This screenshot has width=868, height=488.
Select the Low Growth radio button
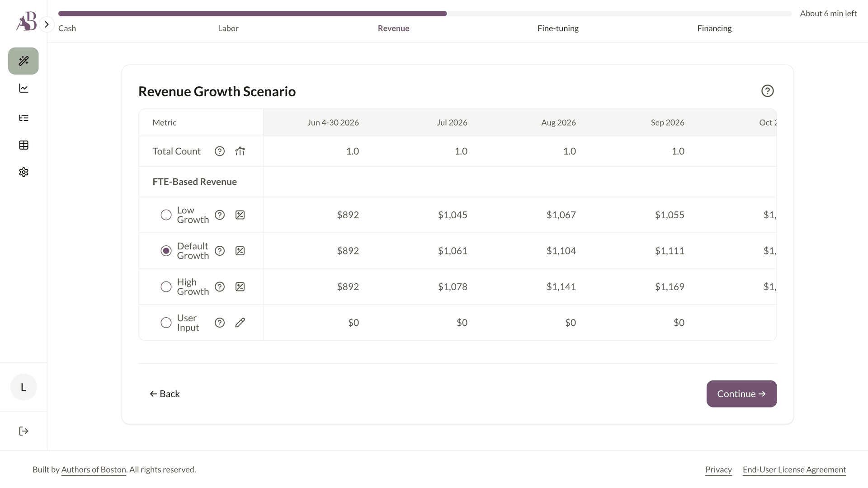166,215
